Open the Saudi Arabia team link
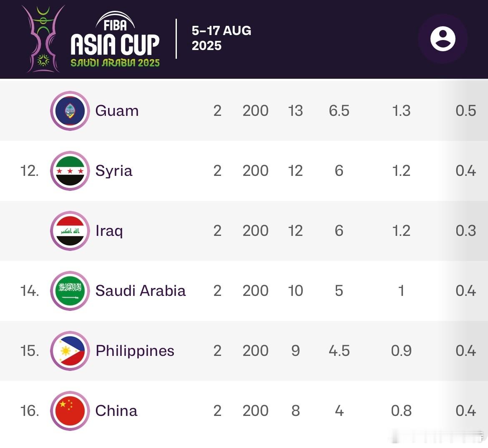This screenshot has width=488, height=448. [x=141, y=291]
